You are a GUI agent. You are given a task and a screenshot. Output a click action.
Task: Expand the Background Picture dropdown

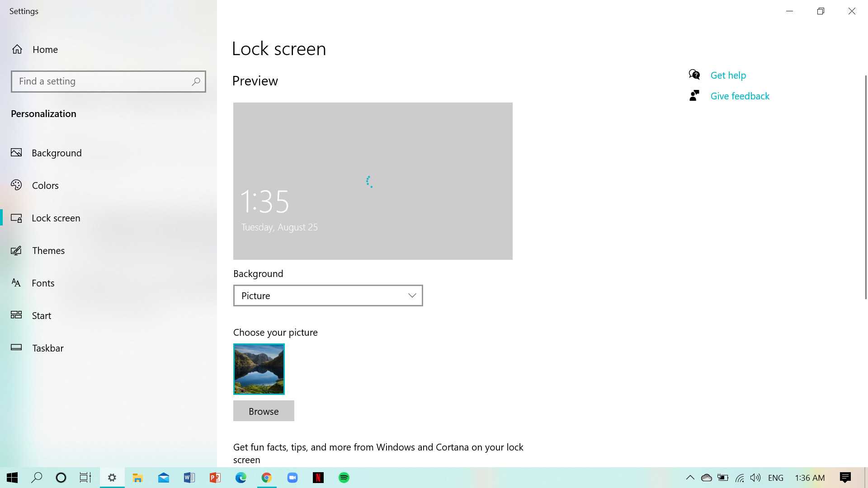(x=328, y=296)
